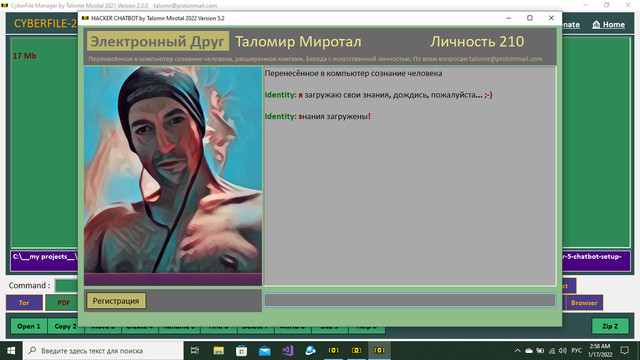Click the Личность 210 heading
Viewport: 640px width, 360px height.
pos(477,41)
